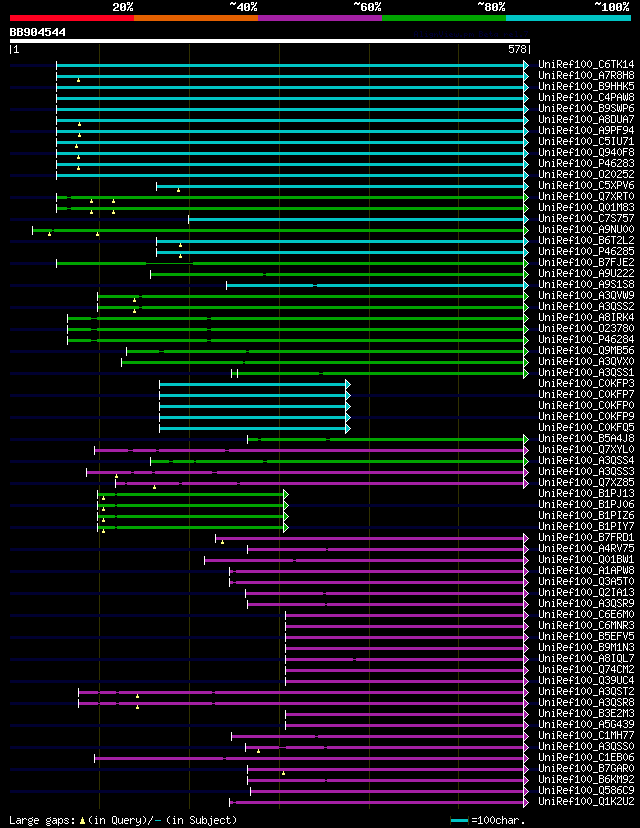This screenshot has width=640, height=828.
Task: Click the purple ~60% legend bar
Action: click(320, 18)
